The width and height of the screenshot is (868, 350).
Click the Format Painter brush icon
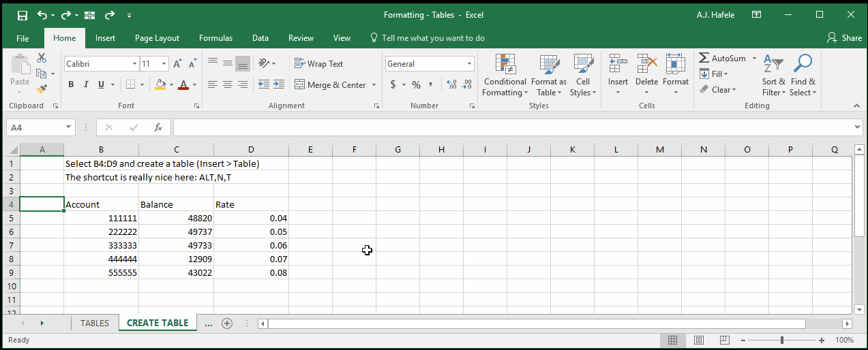coord(42,89)
